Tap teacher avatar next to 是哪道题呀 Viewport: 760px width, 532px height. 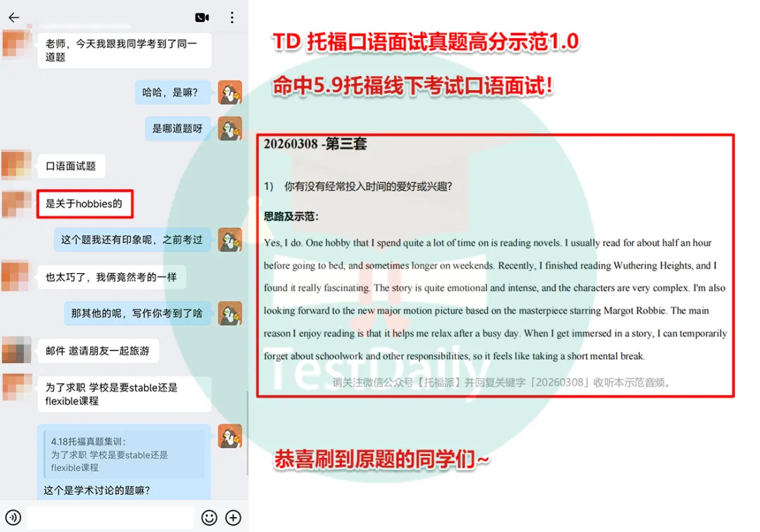(229, 128)
